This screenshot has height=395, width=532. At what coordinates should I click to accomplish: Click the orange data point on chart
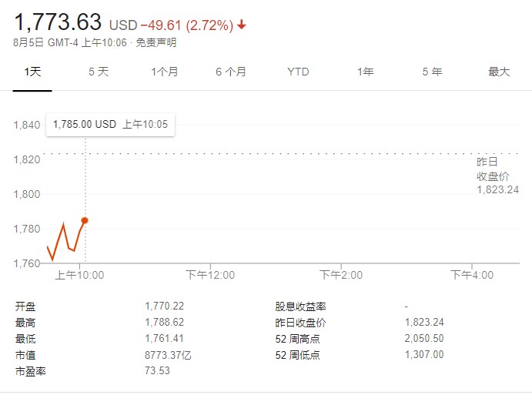85,220
